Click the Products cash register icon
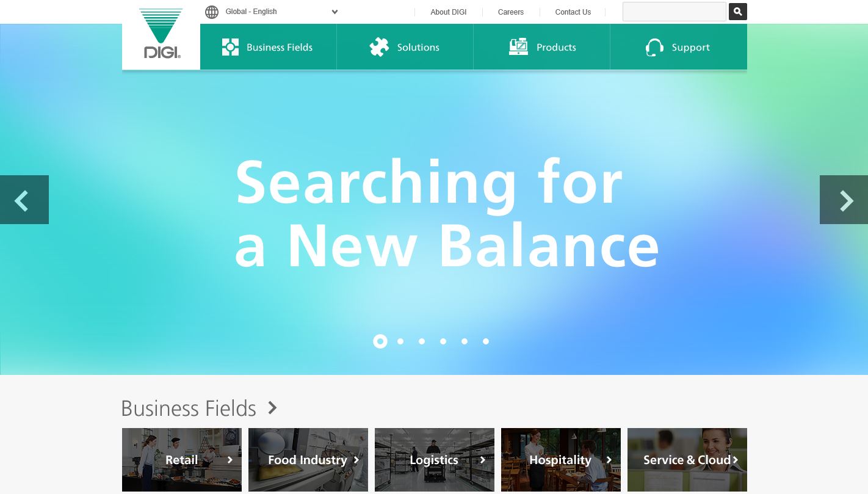Screen dimensions: 868x494 point(518,47)
